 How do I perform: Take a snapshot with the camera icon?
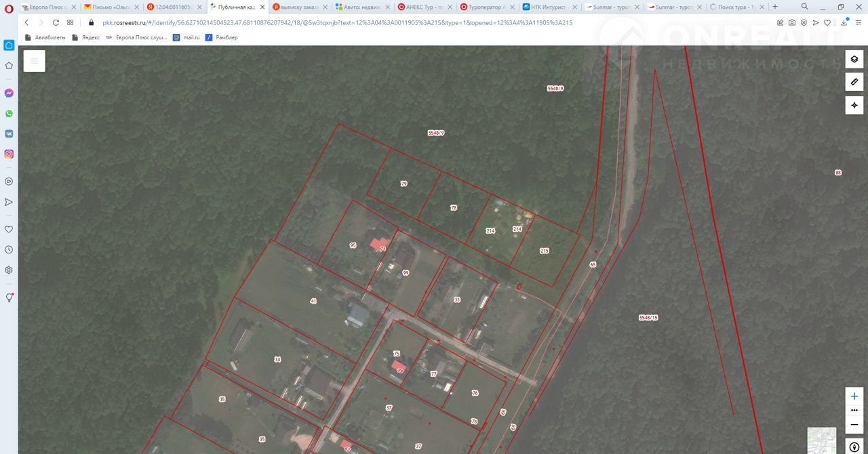791,22
